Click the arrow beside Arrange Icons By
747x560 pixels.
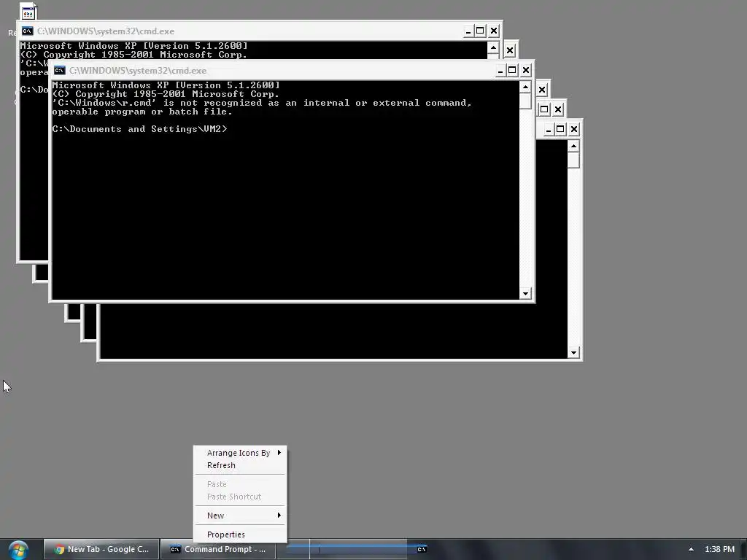[x=279, y=452]
